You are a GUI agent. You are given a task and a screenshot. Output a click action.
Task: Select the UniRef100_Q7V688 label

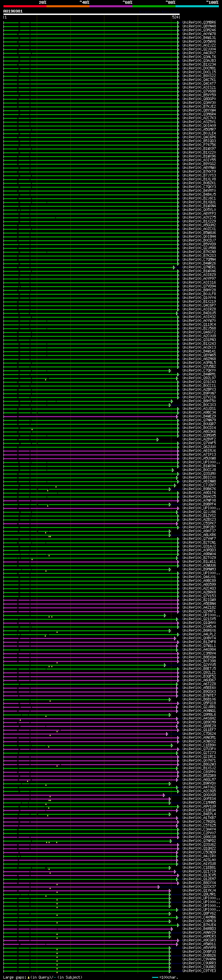click(x=199, y=91)
